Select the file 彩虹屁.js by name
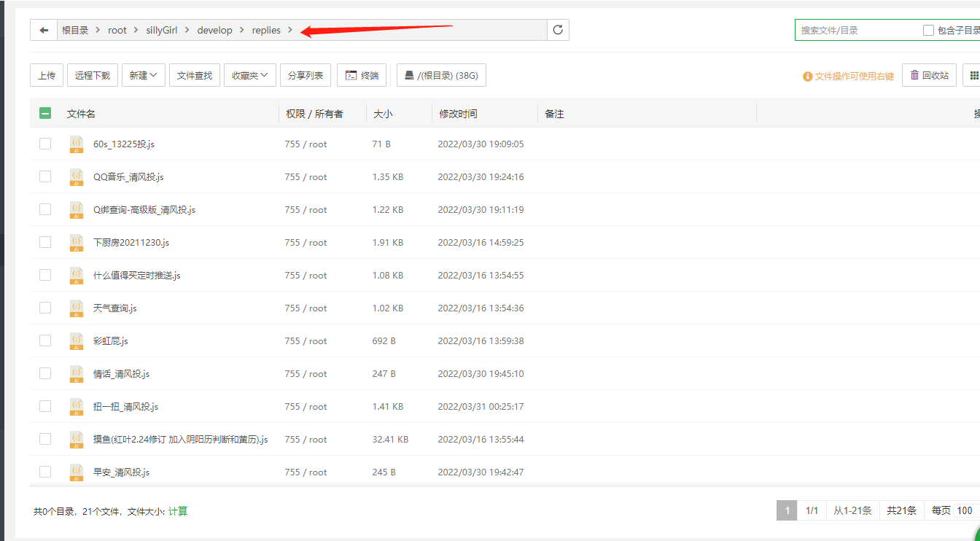Viewport: 980px width, 541px height. coord(111,341)
